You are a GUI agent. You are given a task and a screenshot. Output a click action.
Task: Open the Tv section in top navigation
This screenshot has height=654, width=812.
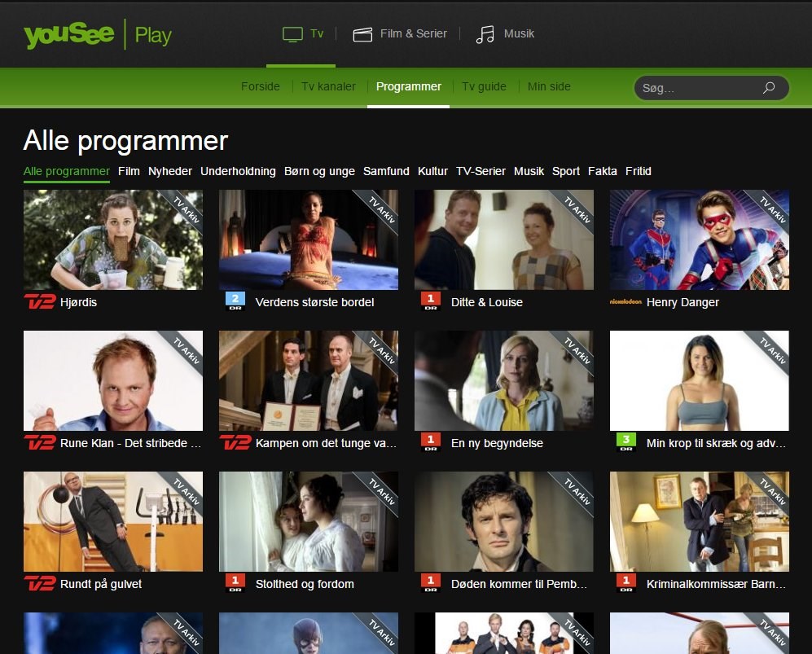tap(302, 34)
